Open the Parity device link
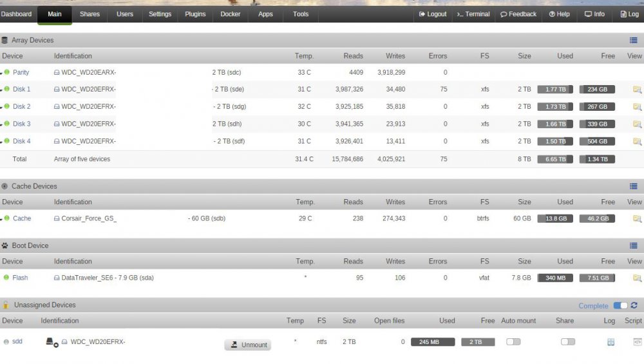This screenshot has height=364, width=644. (x=21, y=72)
